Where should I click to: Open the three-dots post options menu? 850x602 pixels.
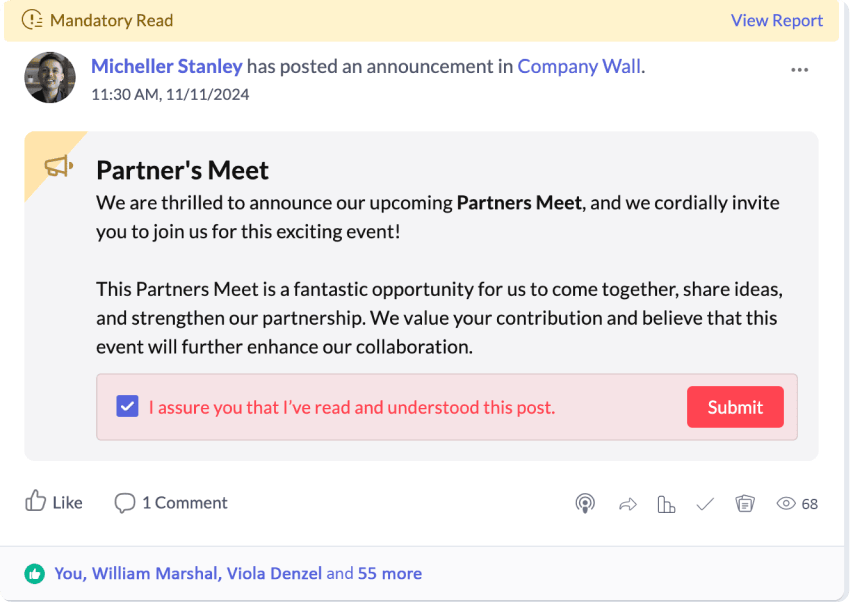[x=799, y=70]
